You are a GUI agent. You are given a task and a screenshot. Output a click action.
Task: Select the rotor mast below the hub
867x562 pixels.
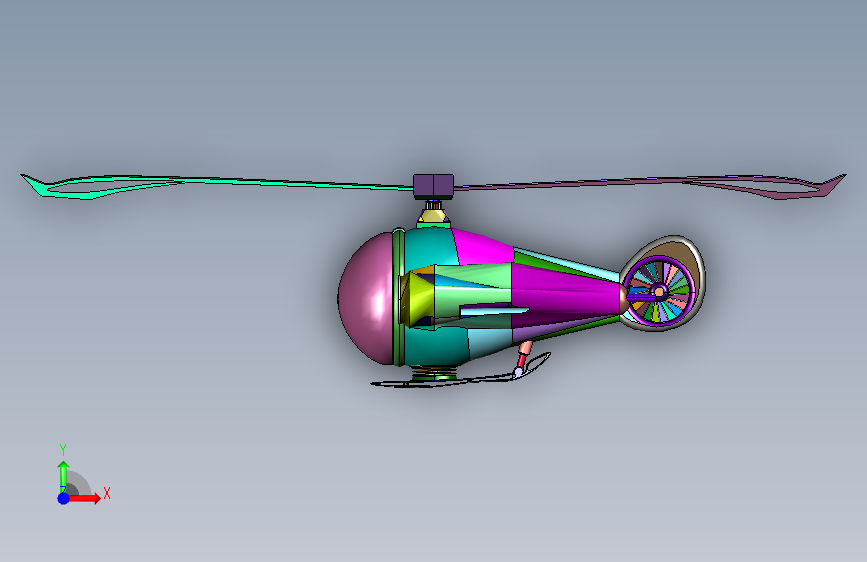pos(434,212)
